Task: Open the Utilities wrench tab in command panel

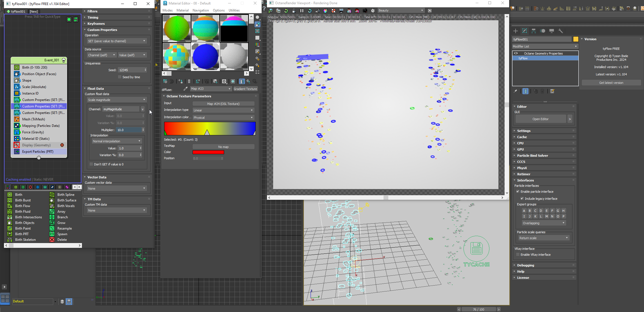Action: (560, 31)
